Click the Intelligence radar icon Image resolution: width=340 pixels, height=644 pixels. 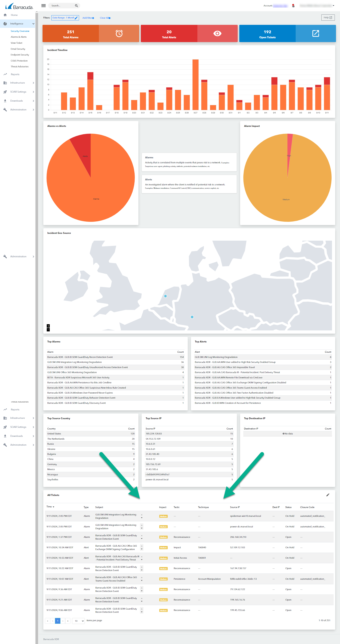pyautogui.click(x=5, y=24)
